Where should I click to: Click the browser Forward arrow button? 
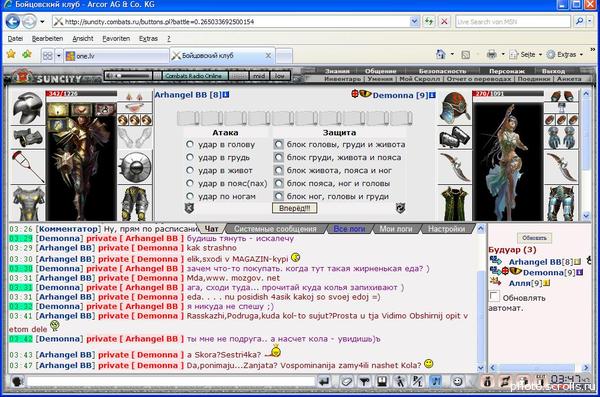(x=29, y=21)
